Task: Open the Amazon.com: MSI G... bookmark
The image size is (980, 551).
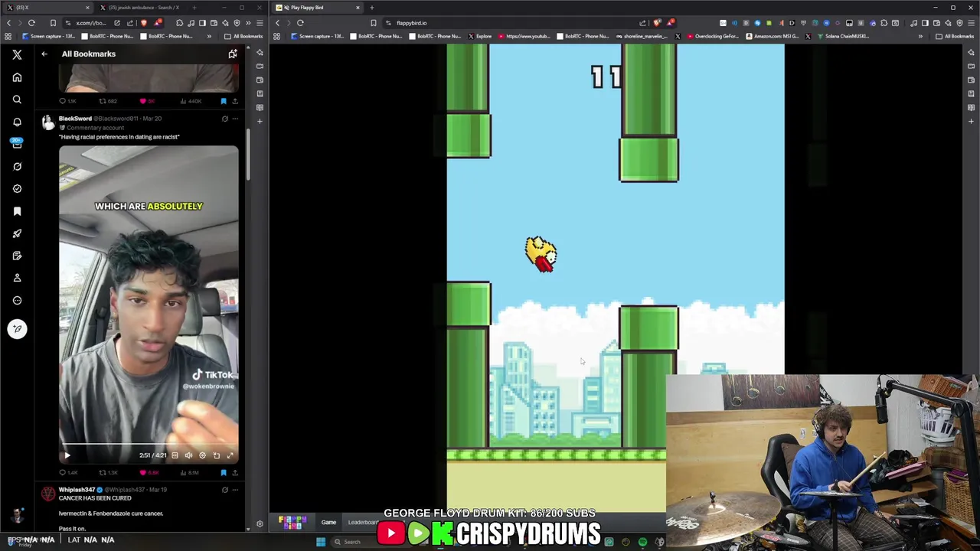Action: pyautogui.click(x=774, y=36)
